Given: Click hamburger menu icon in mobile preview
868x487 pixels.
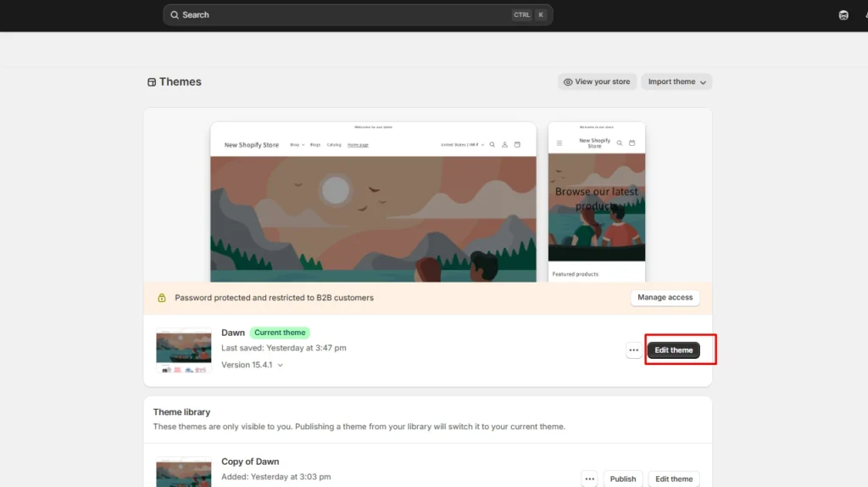Looking at the screenshot, I should pyautogui.click(x=559, y=143).
